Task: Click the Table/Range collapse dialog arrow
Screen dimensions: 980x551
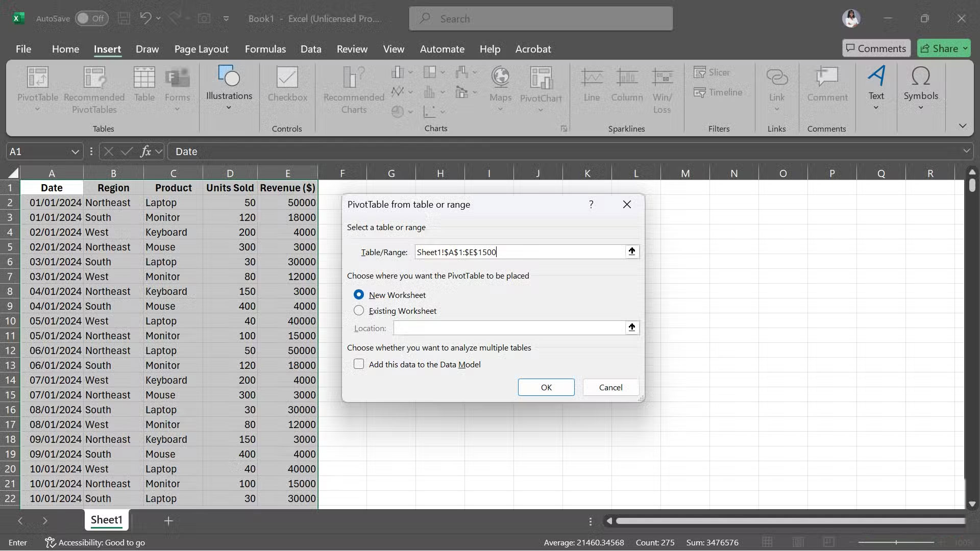Action: click(x=632, y=252)
